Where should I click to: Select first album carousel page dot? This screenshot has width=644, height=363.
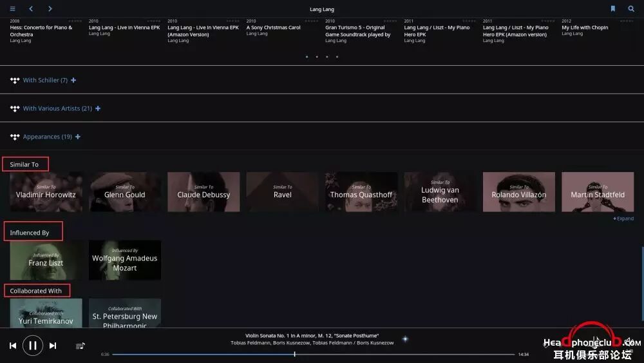click(x=307, y=57)
